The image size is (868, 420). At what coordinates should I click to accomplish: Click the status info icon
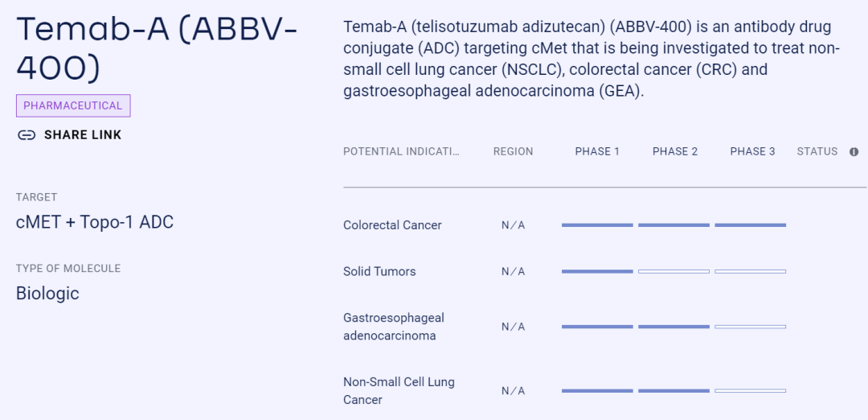point(854,152)
